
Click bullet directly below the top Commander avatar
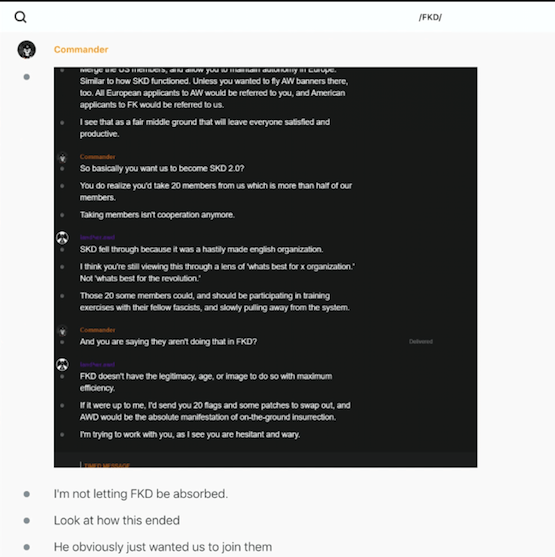[x=27, y=77]
